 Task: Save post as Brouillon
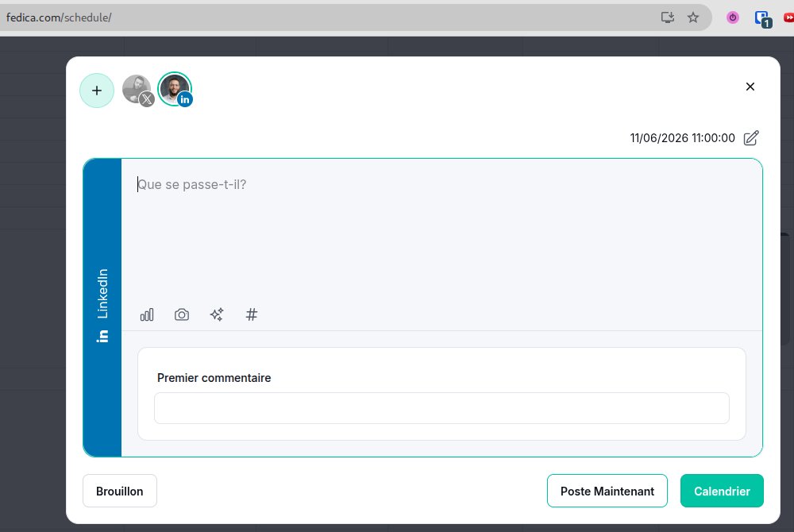[x=120, y=491]
